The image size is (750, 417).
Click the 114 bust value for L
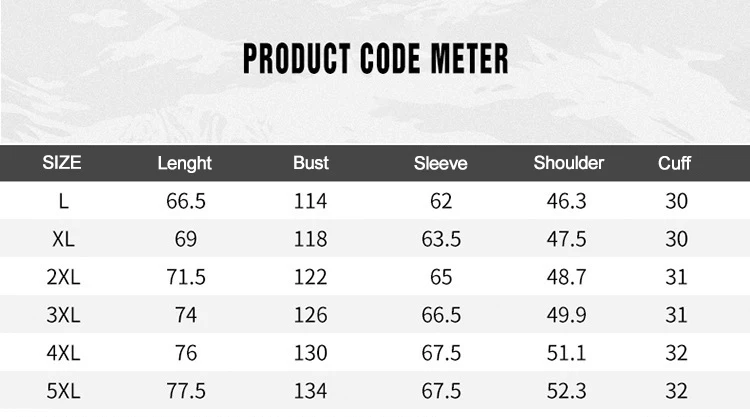click(x=310, y=201)
